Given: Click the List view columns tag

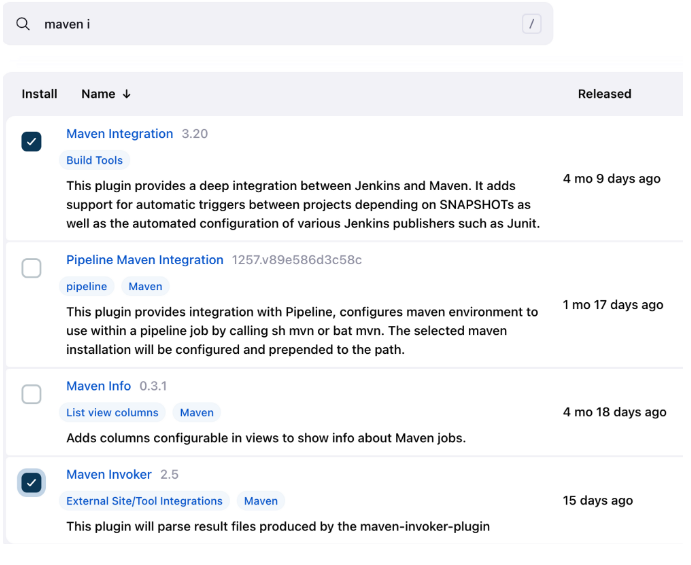Looking at the screenshot, I should point(112,413).
